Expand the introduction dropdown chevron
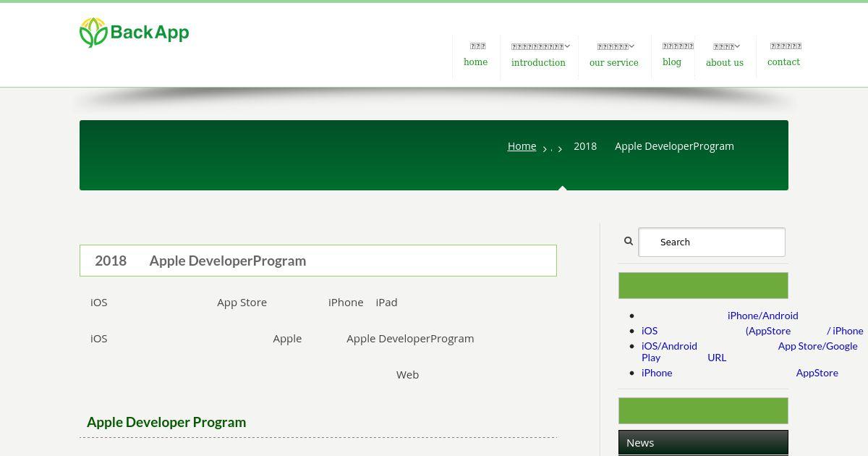The width and height of the screenshot is (868, 456). [567, 46]
